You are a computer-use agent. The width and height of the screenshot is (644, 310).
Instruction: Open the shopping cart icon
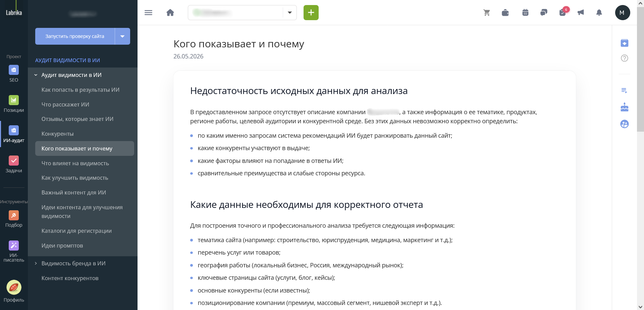click(487, 13)
